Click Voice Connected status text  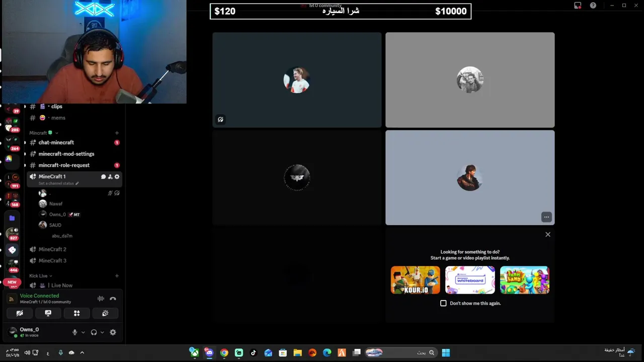coord(39,296)
